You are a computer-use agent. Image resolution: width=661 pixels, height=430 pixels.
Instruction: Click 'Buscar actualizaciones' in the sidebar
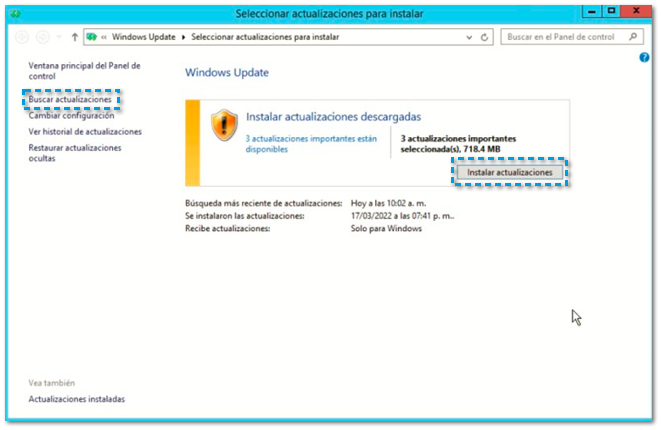click(70, 99)
